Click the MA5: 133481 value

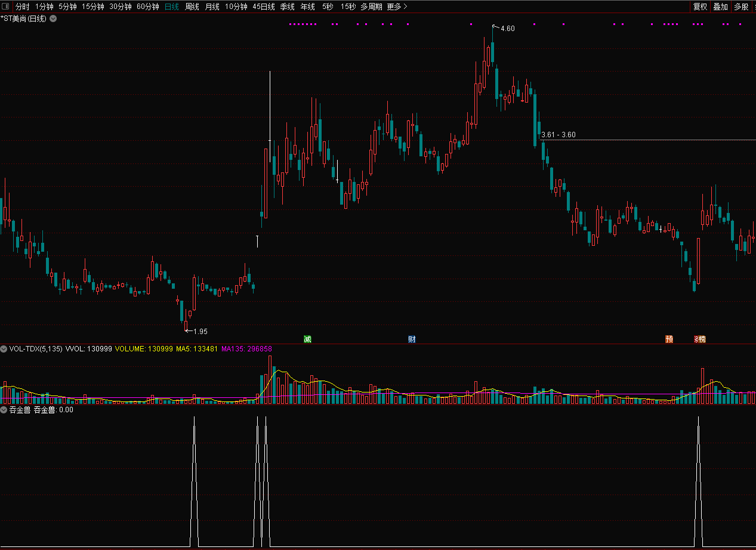tap(197, 348)
